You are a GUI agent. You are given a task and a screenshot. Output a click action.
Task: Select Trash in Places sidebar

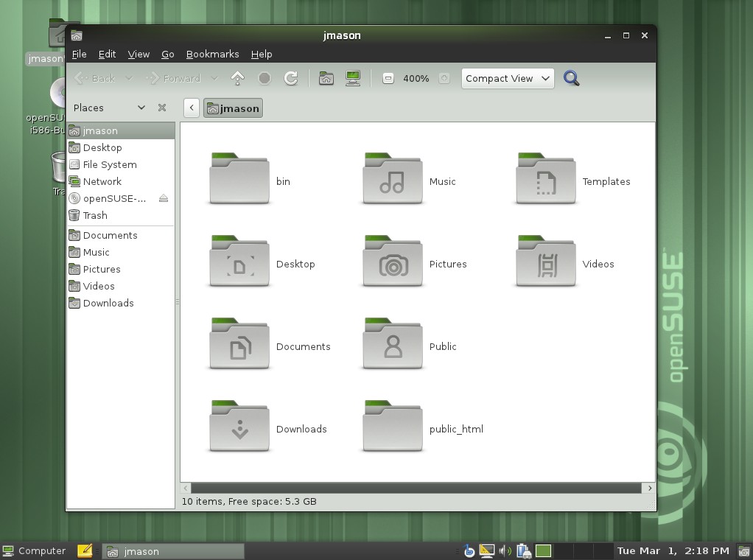point(121,215)
